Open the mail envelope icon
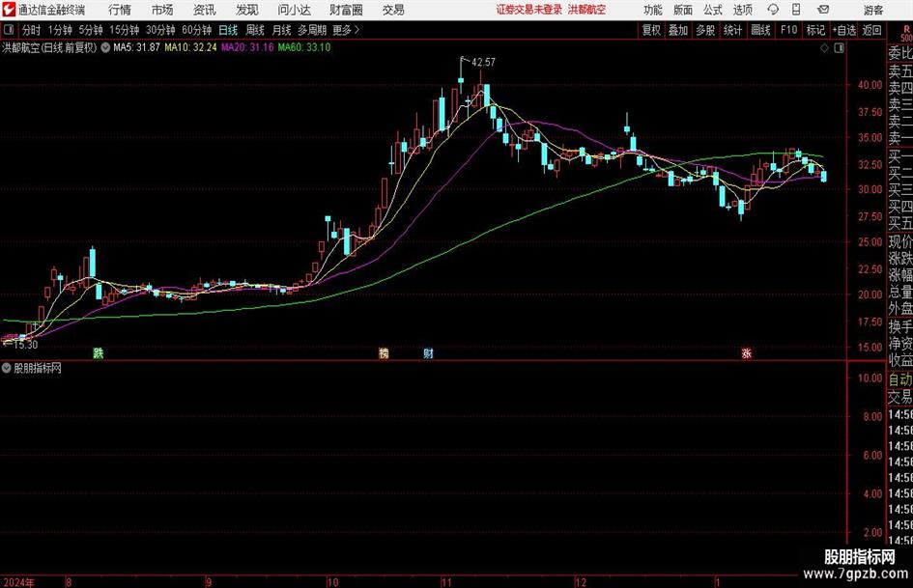913x588 pixels. [x=823, y=10]
